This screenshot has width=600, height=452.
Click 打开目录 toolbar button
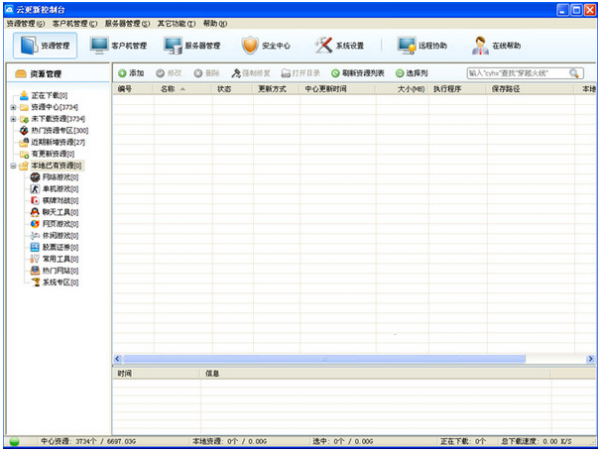(x=300, y=73)
